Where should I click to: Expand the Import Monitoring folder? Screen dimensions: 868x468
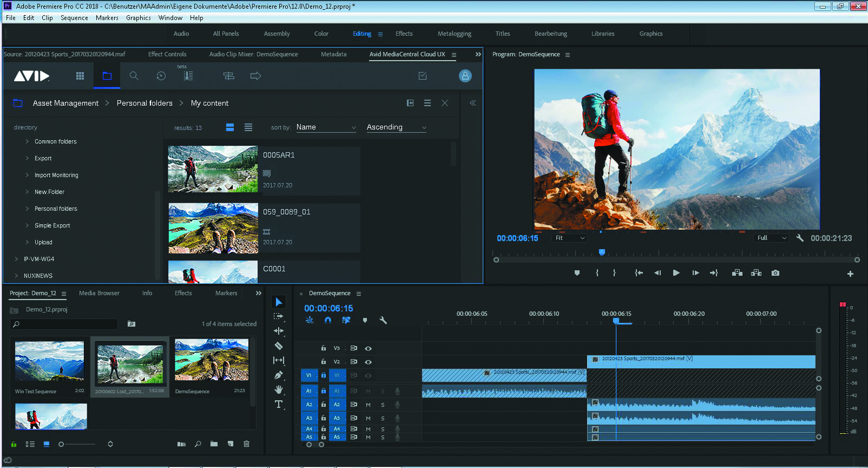tap(27, 175)
